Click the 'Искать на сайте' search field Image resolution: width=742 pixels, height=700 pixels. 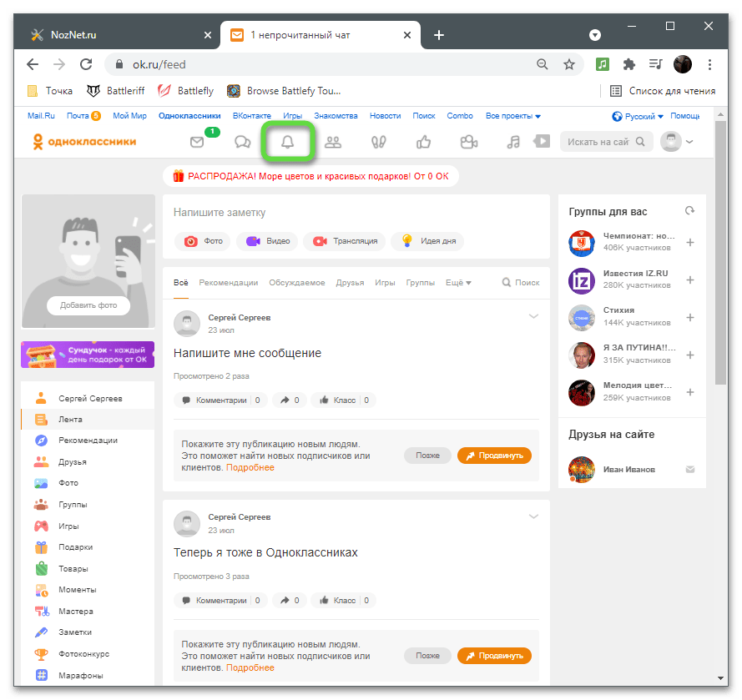coord(606,142)
